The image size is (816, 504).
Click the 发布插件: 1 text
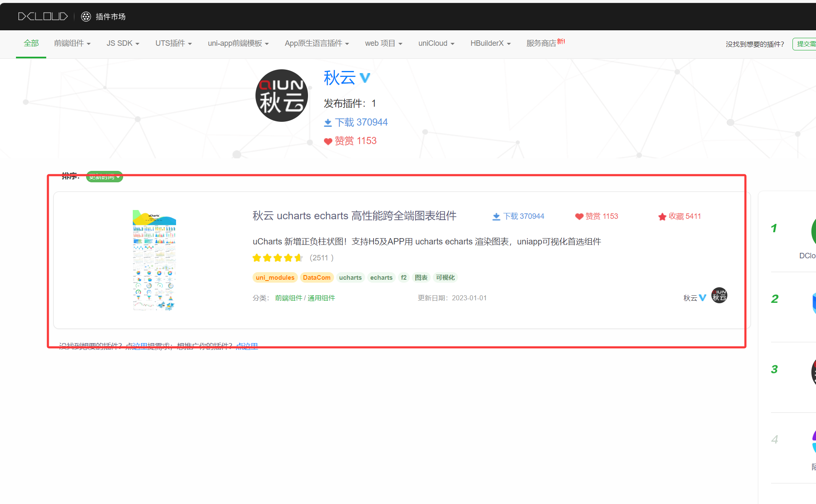pos(350,103)
